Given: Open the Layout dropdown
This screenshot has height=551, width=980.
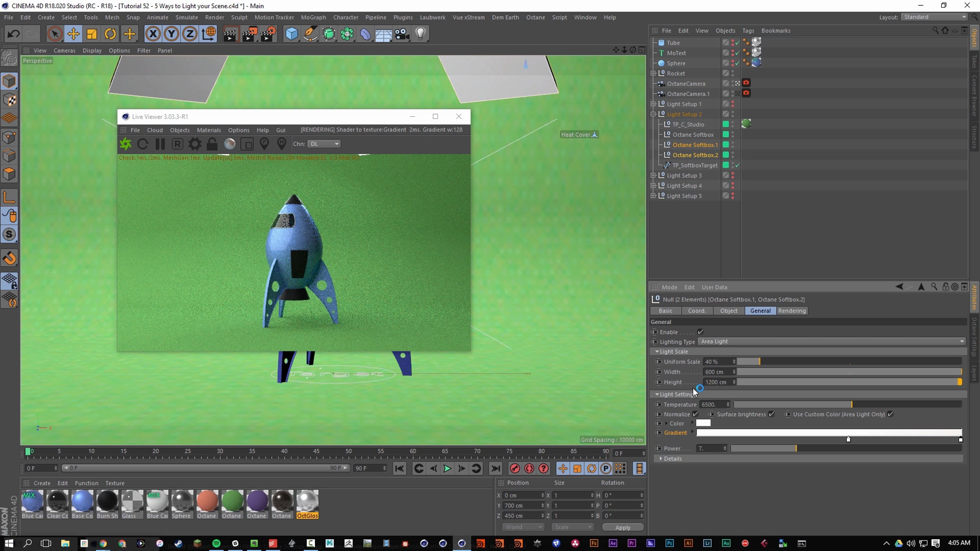Looking at the screenshot, I should pos(934,17).
